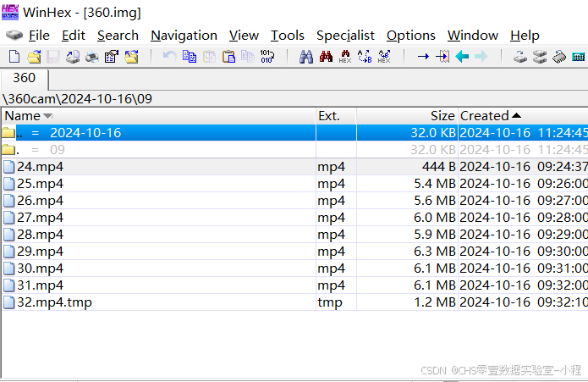Viewport: 588px width, 382px height.
Task: Open the Tools menu
Action: 288,36
